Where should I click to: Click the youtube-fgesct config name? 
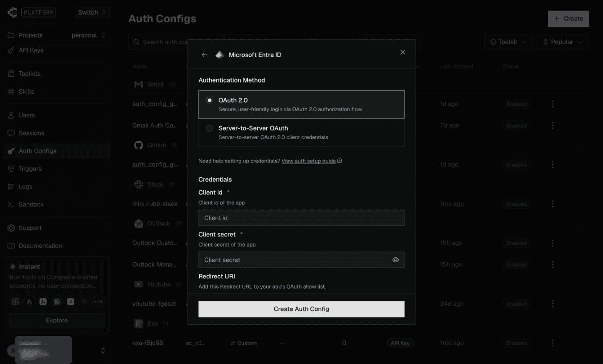coord(154,304)
